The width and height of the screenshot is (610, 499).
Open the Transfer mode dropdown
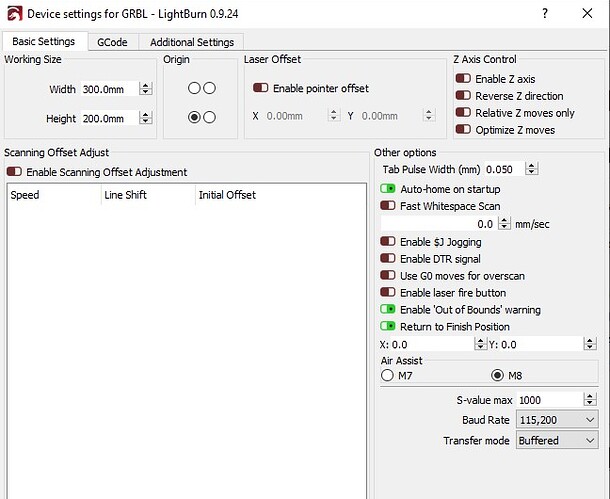click(x=557, y=440)
